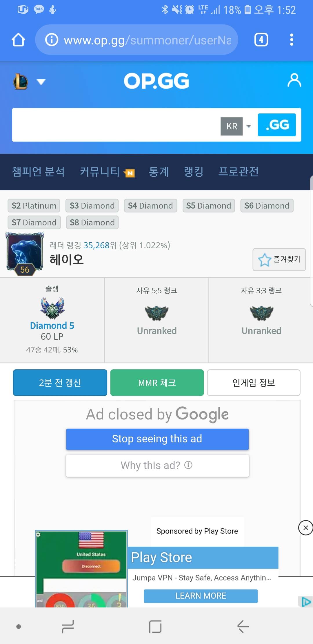Click the MMR 체크 button

coord(157,383)
